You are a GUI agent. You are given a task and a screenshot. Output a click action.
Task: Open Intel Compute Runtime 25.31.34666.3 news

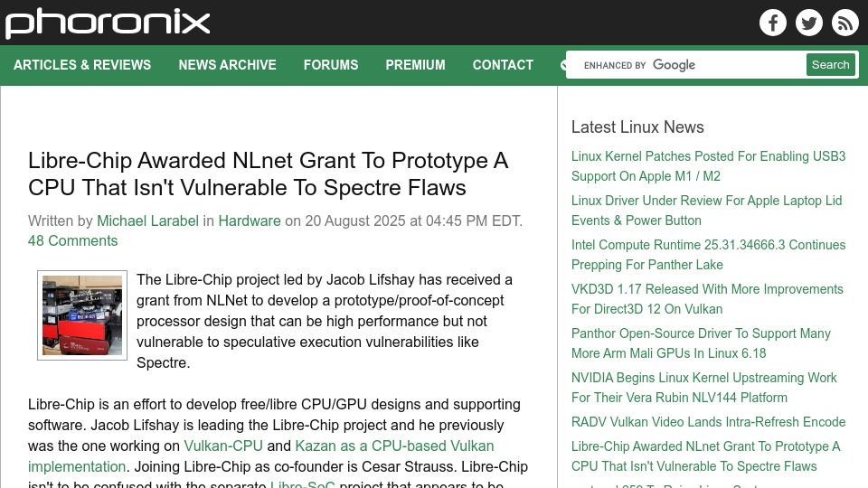click(x=708, y=255)
